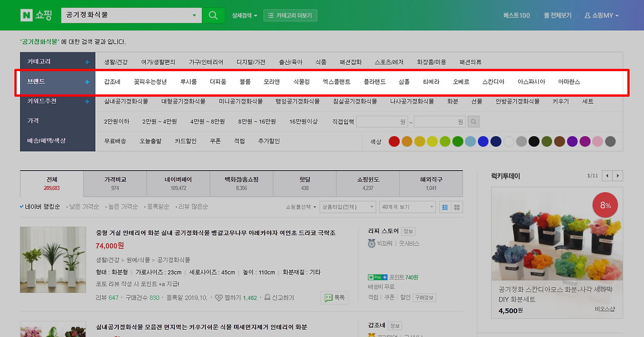Click the 카테고리 더보기 button

tap(290, 15)
